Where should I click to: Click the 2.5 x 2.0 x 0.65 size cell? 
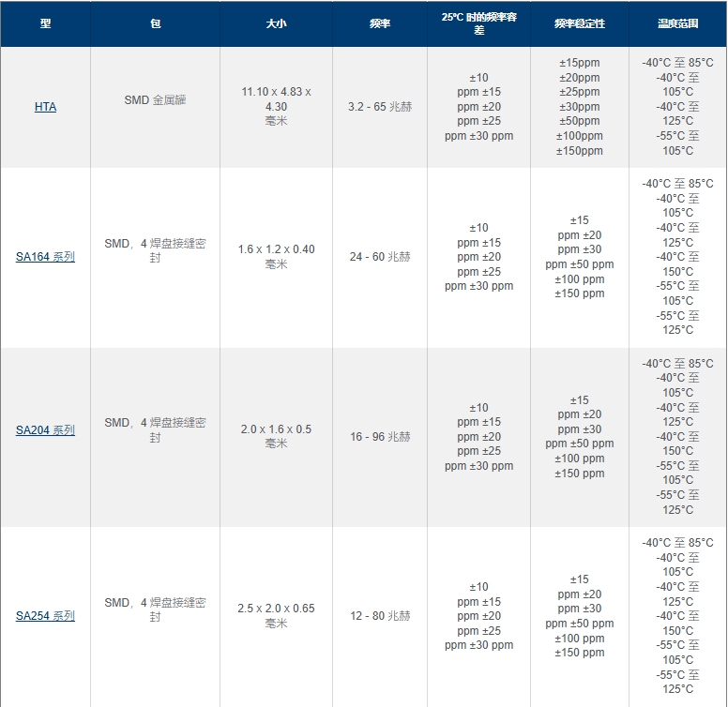[276, 615]
